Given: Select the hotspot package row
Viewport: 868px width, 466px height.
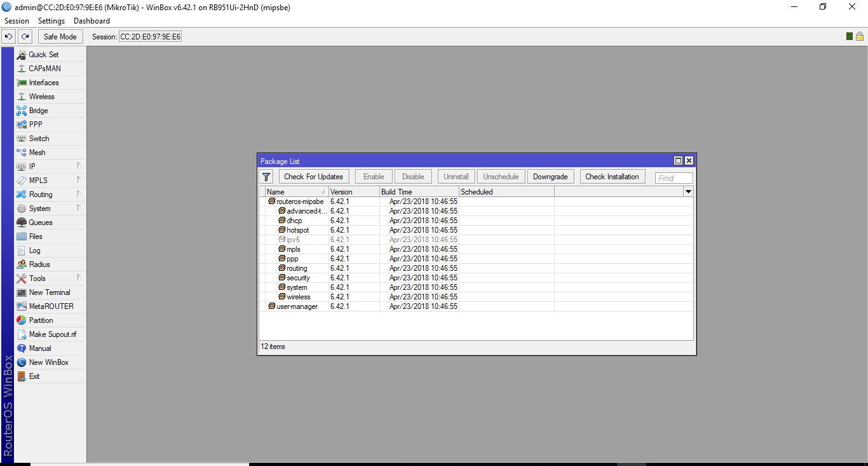Looking at the screenshot, I should pyautogui.click(x=476, y=230).
